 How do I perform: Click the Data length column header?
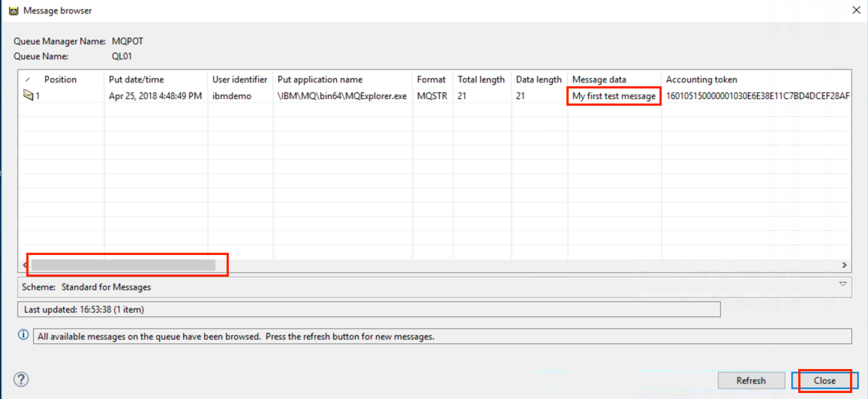tap(539, 79)
